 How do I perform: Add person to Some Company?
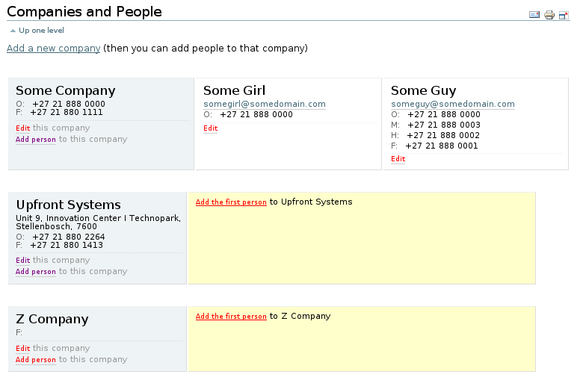pyautogui.click(x=35, y=140)
